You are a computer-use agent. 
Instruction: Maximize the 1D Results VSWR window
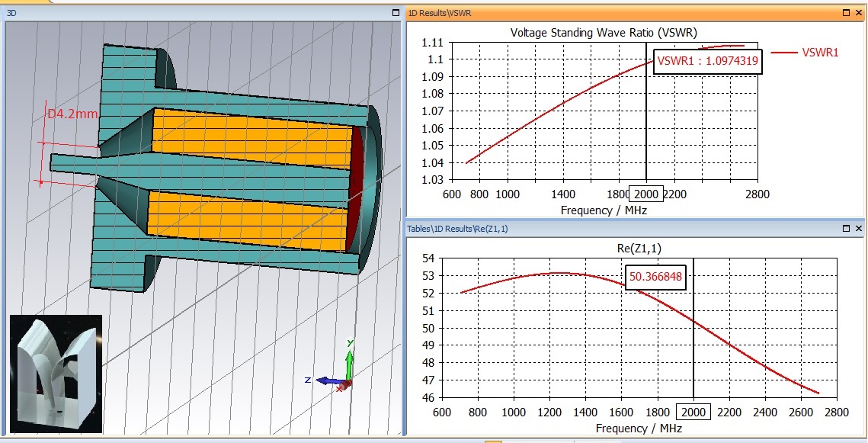pyautogui.click(x=847, y=12)
